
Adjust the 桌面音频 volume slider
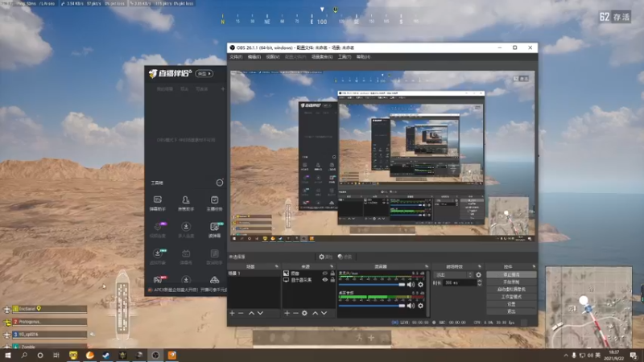coord(372,306)
